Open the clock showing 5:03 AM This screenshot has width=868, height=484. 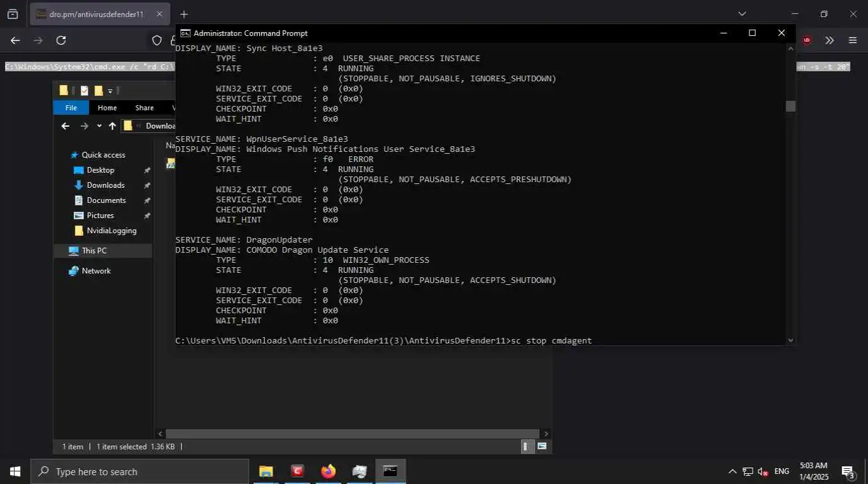click(813, 471)
